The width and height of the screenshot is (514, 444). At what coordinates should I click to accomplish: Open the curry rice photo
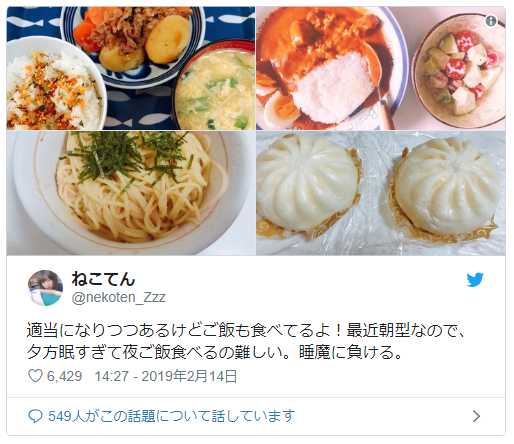[381, 68]
